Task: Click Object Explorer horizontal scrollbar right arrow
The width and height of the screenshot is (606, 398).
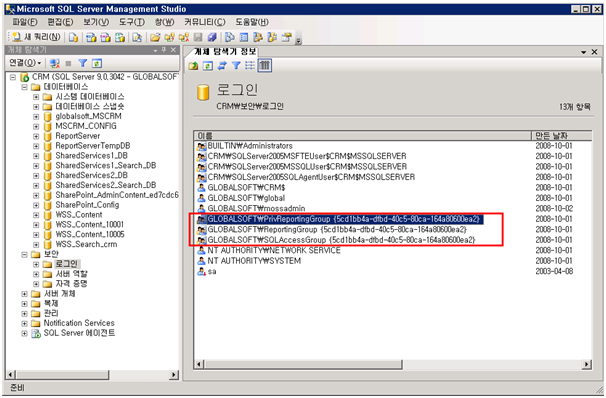Action: 174,374
